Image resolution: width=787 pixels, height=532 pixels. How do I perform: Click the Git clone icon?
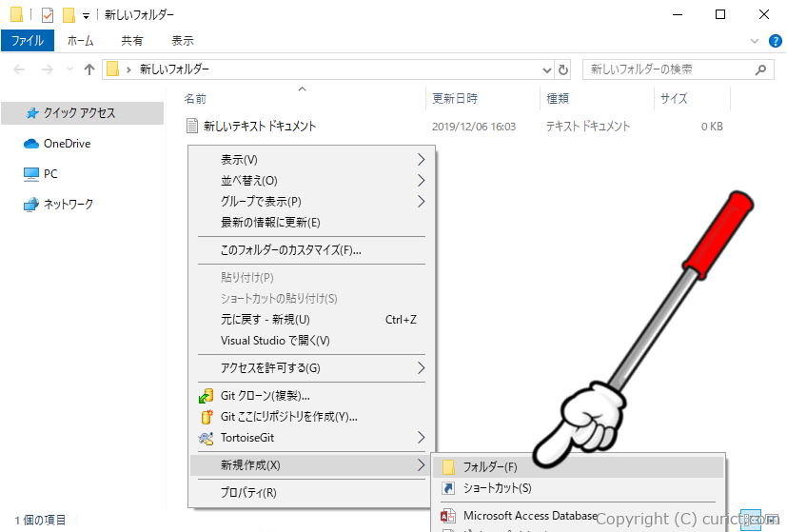coord(206,396)
